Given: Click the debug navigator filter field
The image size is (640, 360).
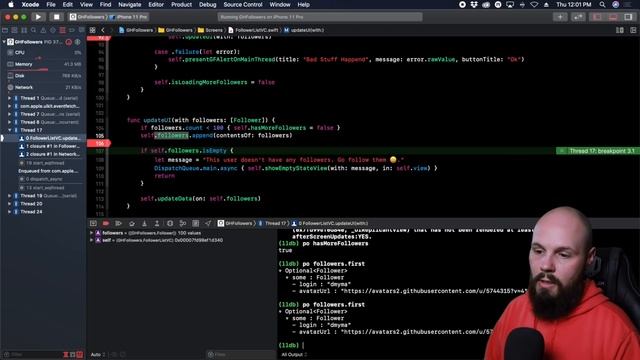Looking at the screenshot, I should 33,355.
